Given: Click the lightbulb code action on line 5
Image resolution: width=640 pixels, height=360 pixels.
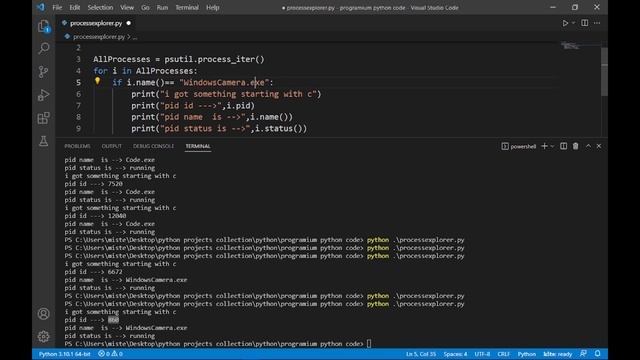Looking at the screenshot, I should point(98,81).
